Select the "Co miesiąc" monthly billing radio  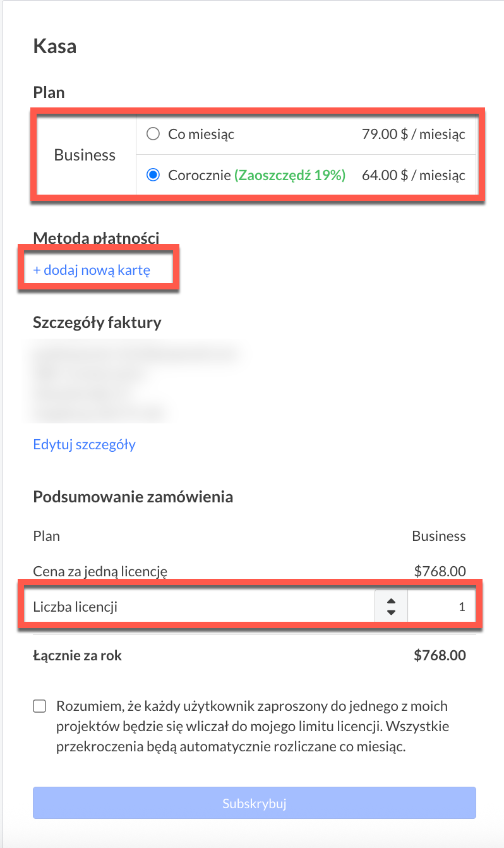(x=152, y=134)
